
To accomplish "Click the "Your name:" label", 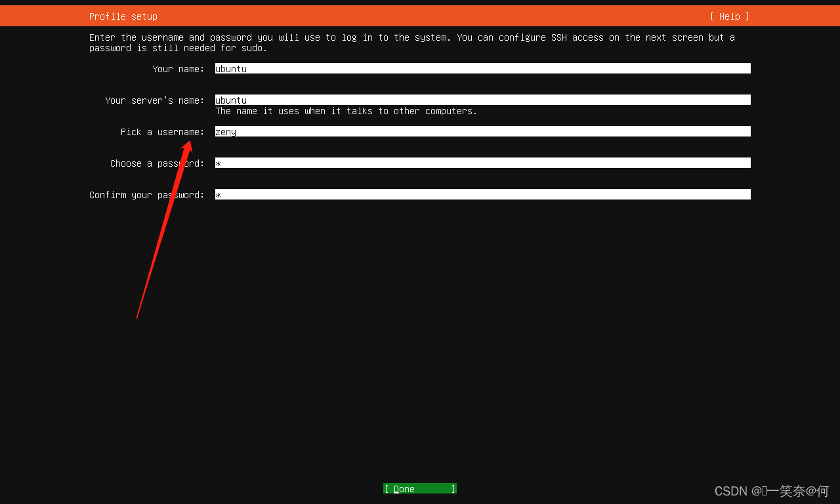I will (178, 69).
